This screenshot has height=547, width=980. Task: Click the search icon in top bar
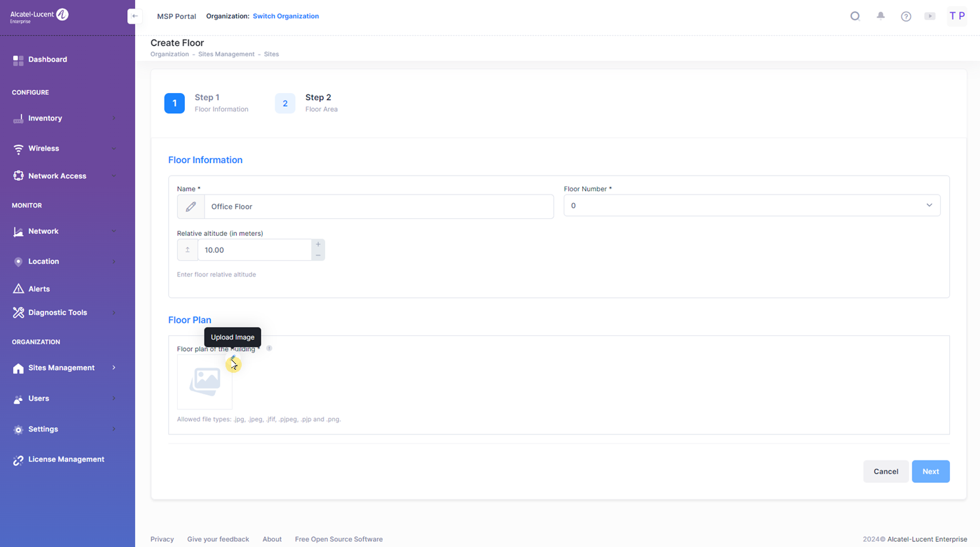(855, 16)
